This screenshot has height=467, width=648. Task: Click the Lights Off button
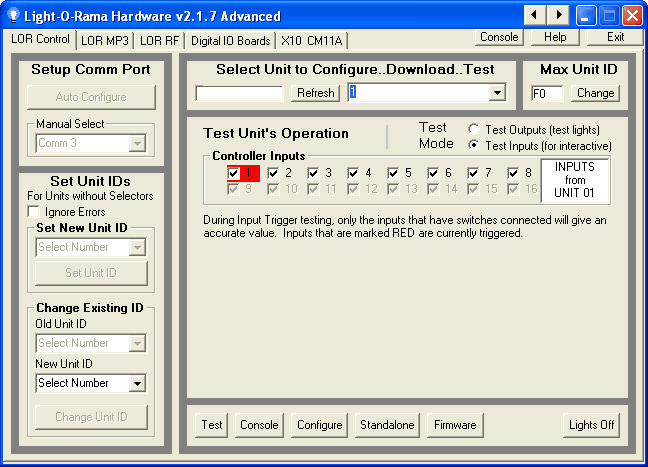coord(591,425)
